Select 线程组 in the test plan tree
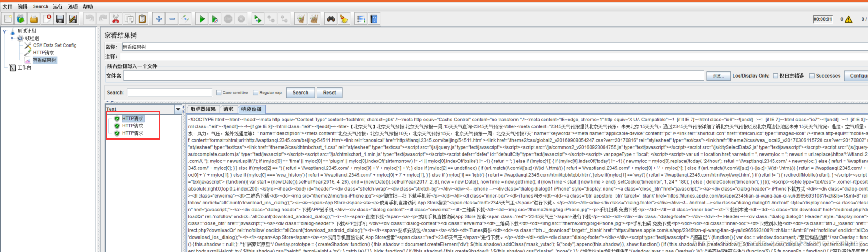The width and height of the screenshot is (868, 252). [32, 38]
